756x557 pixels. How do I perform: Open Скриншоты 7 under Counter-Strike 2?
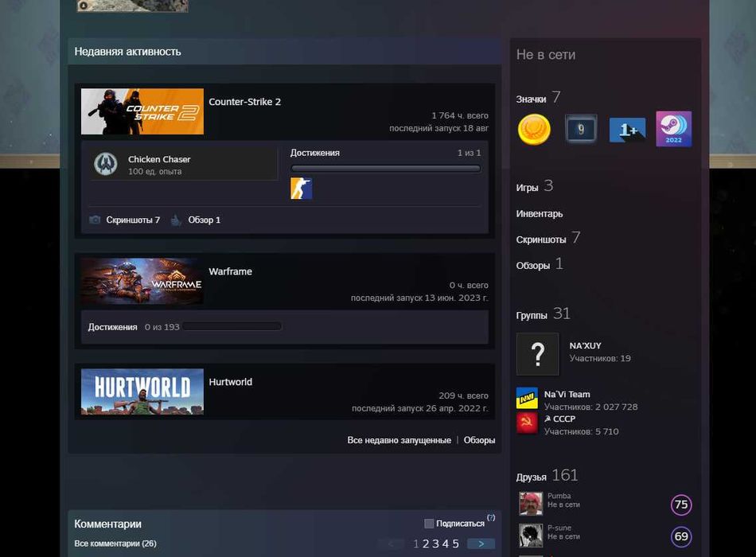tap(133, 220)
